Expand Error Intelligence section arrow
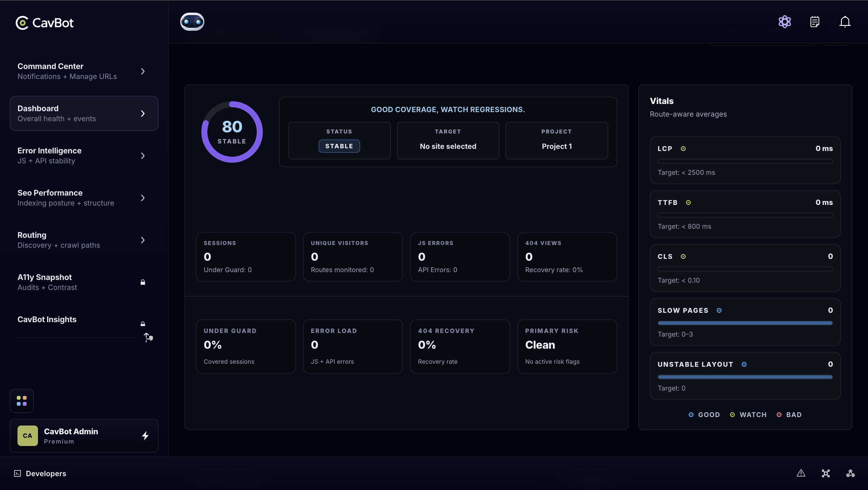This screenshot has width=868, height=490. (143, 156)
